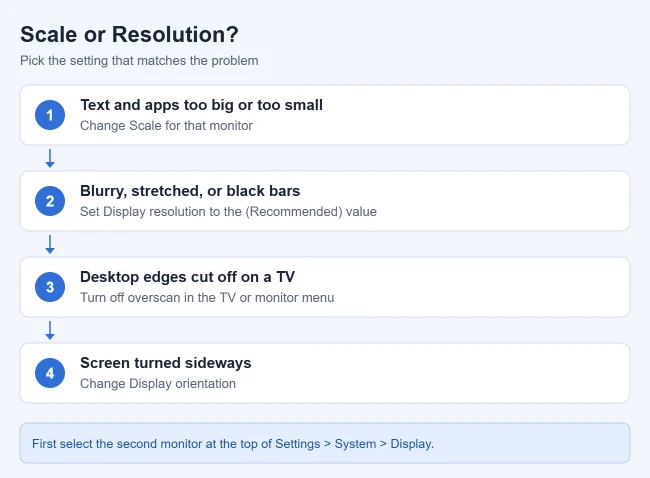Select 'Blurry, stretched, or black bars' title
This screenshot has height=478, width=650.
pyautogui.click(x=190, y=191)
